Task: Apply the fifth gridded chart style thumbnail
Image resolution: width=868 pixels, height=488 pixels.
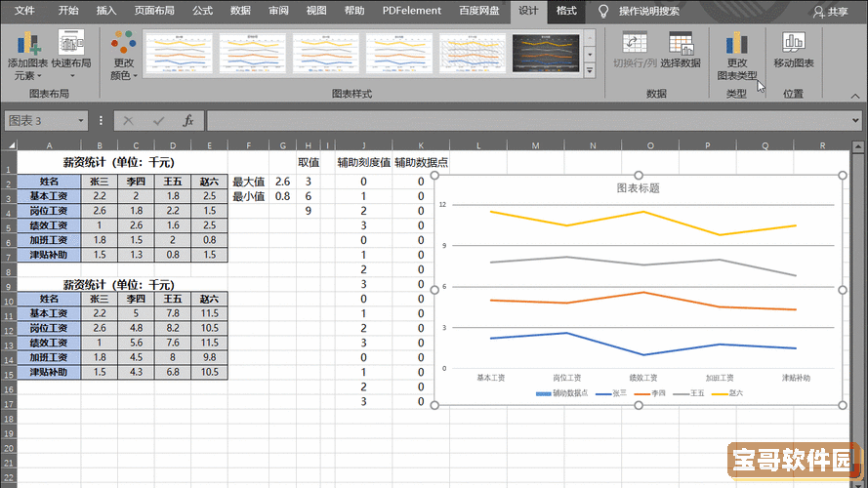Action: pyautogui.click(x=473, y=53)
